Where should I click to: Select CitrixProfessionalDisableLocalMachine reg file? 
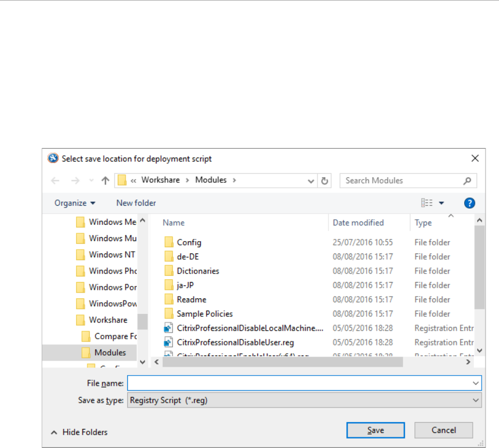pos(243,328)
